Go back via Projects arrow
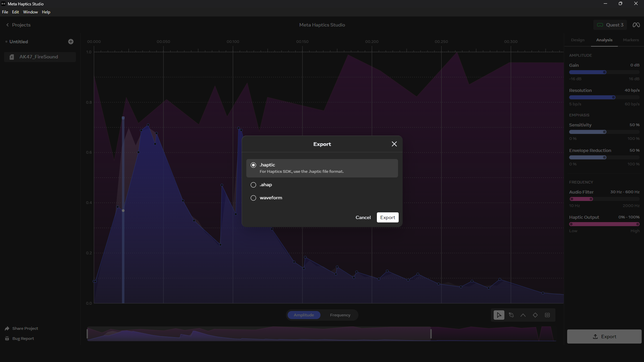 click(x=7, y=25)
